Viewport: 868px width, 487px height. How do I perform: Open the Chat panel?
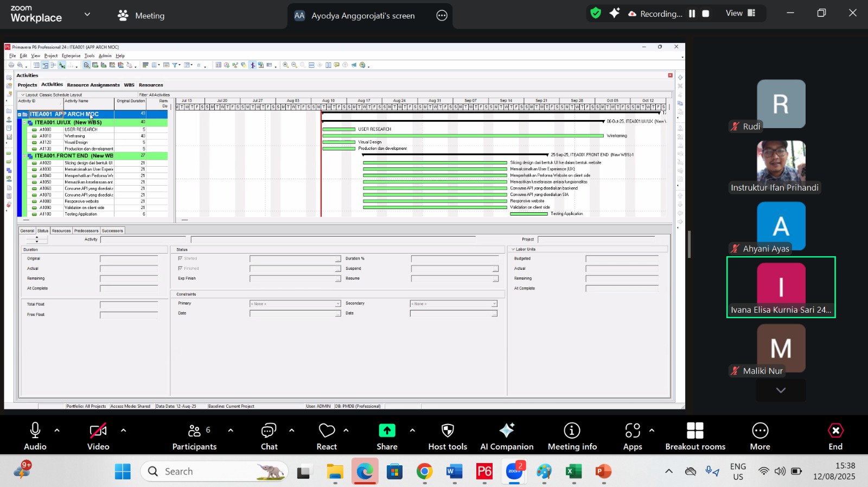click(269, 431)
